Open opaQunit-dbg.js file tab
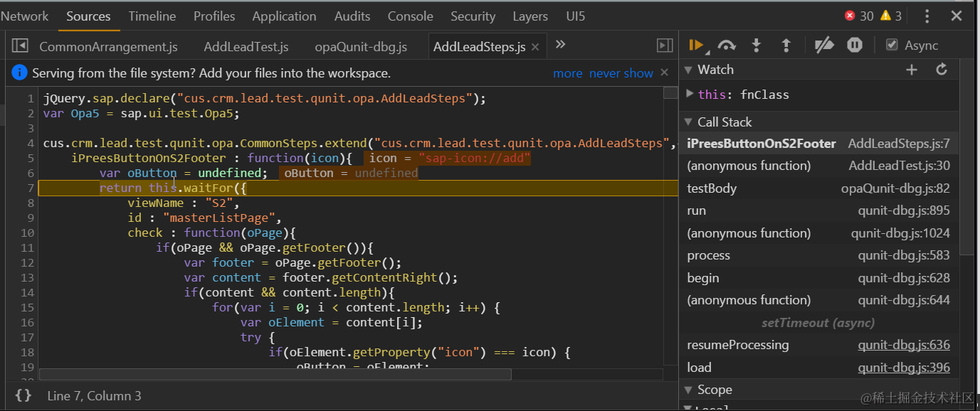This screenshot has width=980, height=411. pyautogui.click(x=361, y=47)
